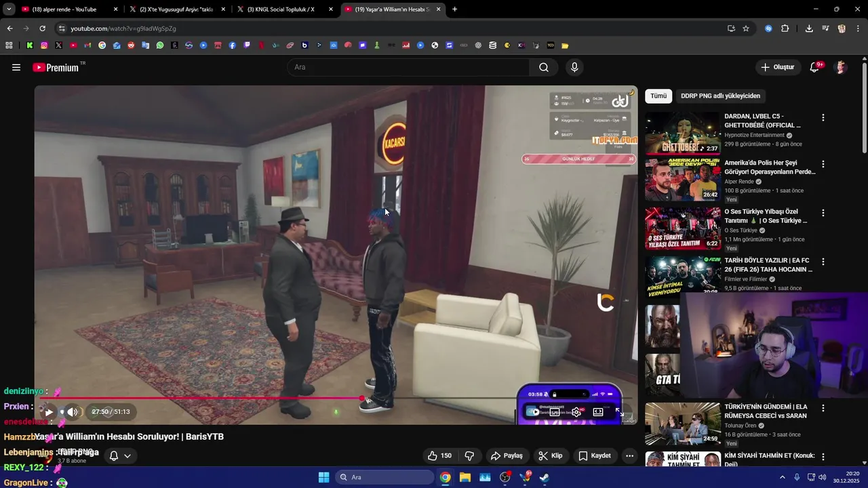Open options menu for TARİH BÖYLE YAZILIR video

pyautogui.click(x=823, y=262)
